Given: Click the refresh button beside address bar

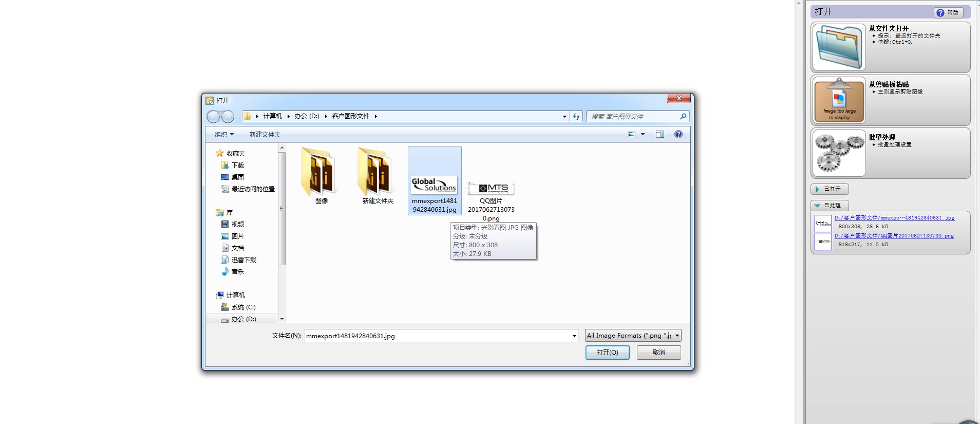Looking at the screenshot, I should pyautogui.click(x=576, y=117).
